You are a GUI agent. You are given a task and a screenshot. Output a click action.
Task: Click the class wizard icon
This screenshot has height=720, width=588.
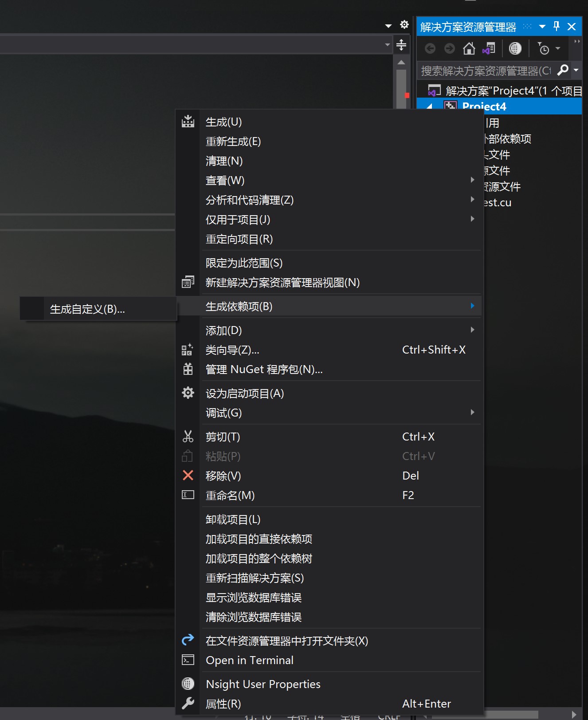click(187, 350)
